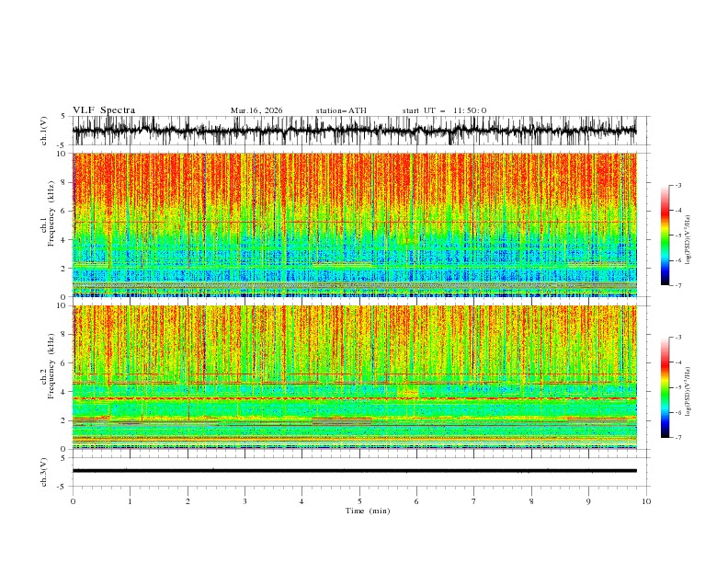Click the "4" tick on the time axis
Screen dimensions: 728x563
click(x=301, y=501)
